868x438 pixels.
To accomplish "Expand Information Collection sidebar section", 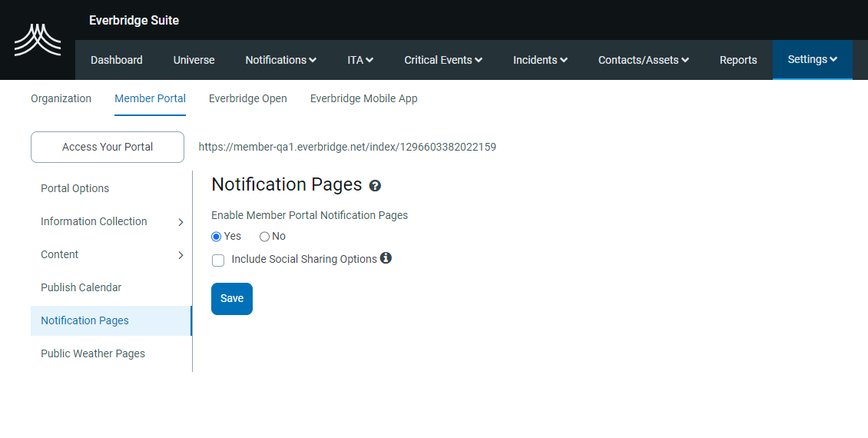I will (111, 221).
